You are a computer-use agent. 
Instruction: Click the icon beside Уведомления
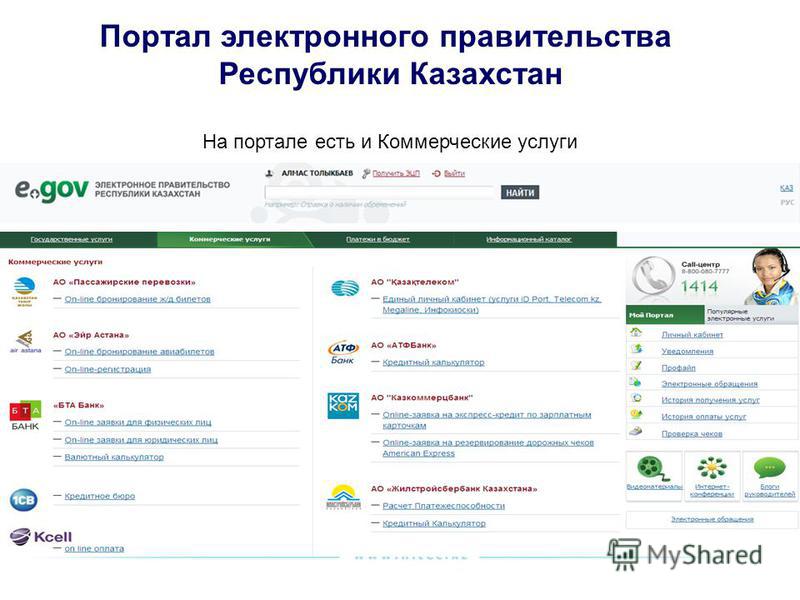[636, 349]
